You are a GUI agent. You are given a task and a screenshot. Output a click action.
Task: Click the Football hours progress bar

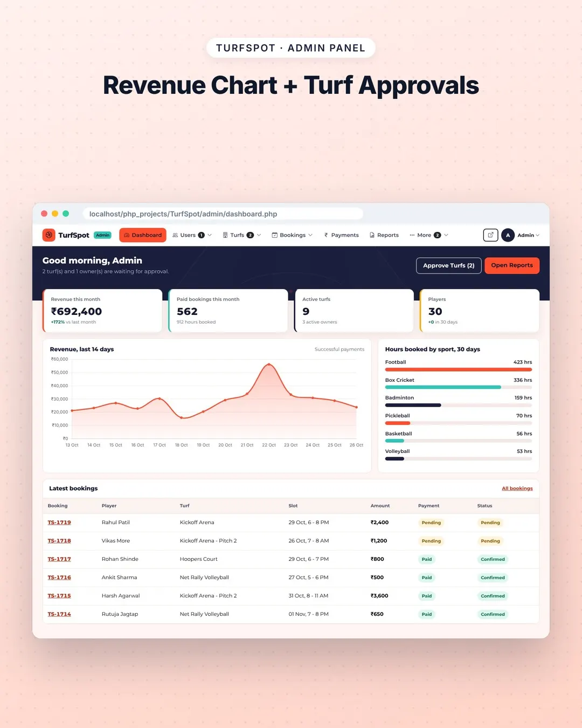tap(459, 370)
